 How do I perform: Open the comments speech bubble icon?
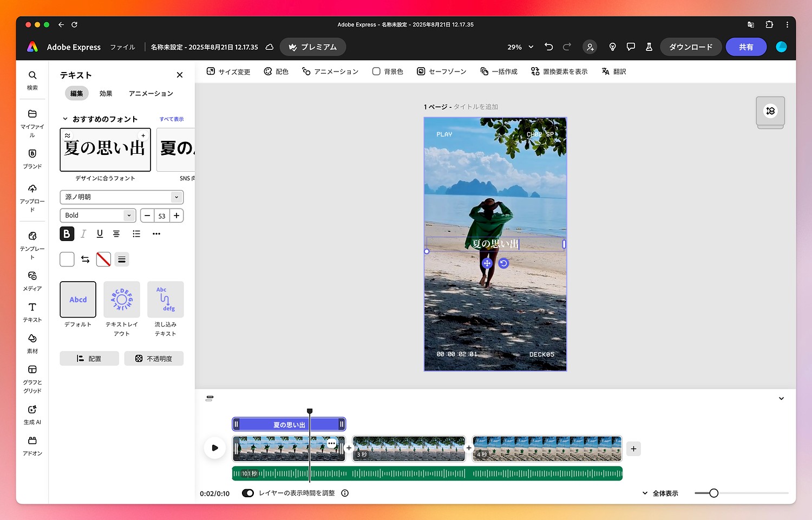[631, 47]
